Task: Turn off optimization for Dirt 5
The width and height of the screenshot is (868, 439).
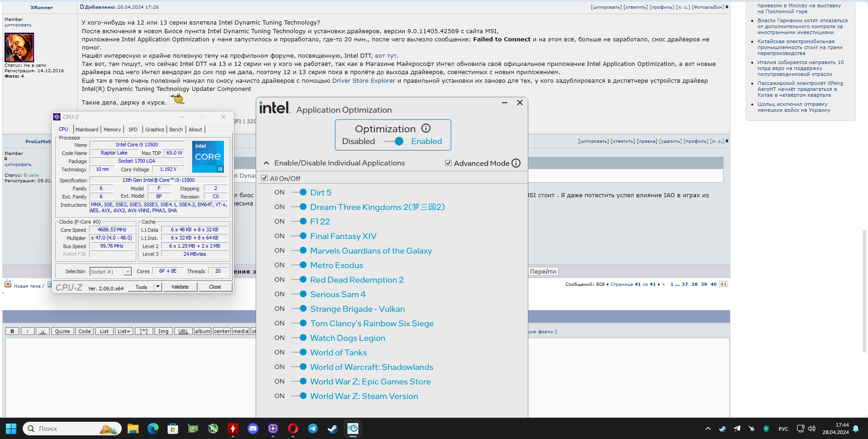Action: (x=299, y=193)
